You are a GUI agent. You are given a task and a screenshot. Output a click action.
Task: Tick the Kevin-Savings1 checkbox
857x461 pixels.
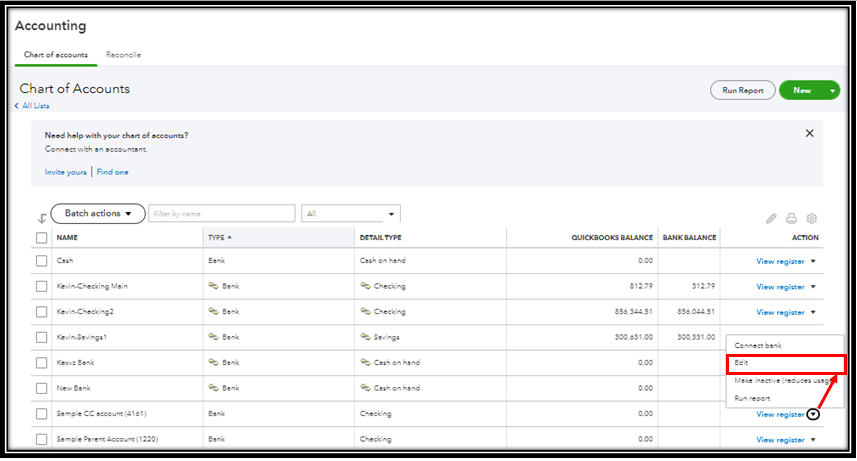42,337
